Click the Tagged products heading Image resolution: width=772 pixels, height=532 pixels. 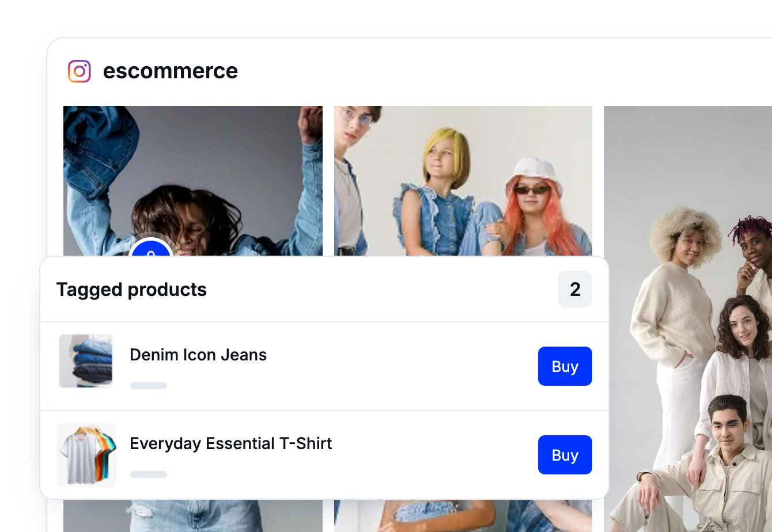point(131,290)
